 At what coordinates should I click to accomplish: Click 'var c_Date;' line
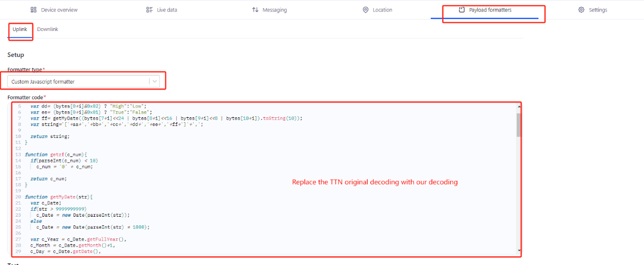pyautogui.click(x=46, y=203)
